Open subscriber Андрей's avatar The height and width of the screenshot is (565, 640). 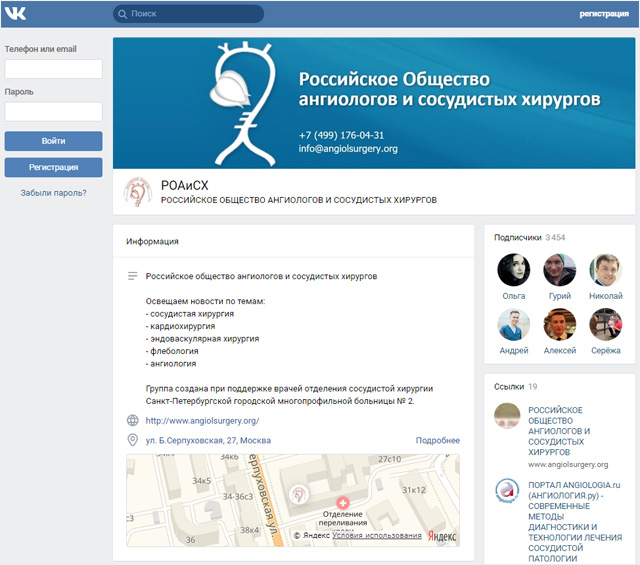pos(513,324)
